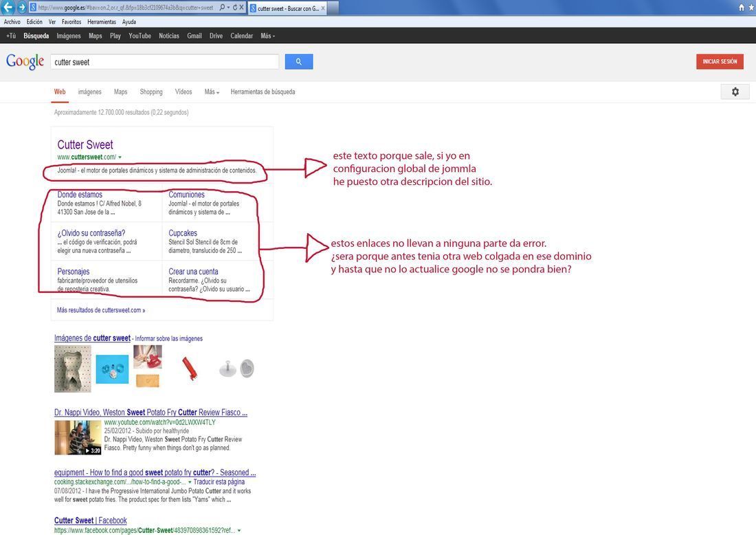Open the browser Home icon
Screen dimensions: 756x535
(742, 8)
